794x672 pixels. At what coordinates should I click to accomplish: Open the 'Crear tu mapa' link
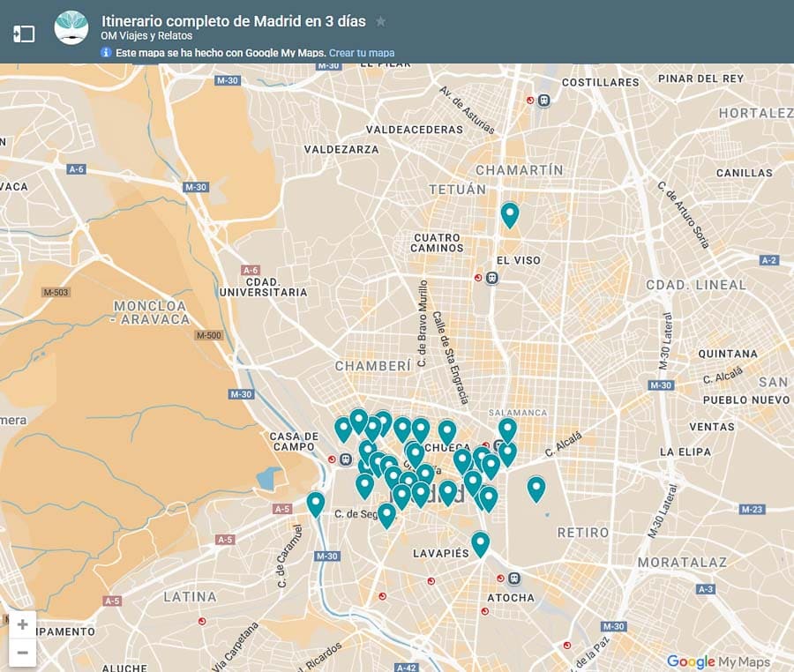[x=362, y=53]
